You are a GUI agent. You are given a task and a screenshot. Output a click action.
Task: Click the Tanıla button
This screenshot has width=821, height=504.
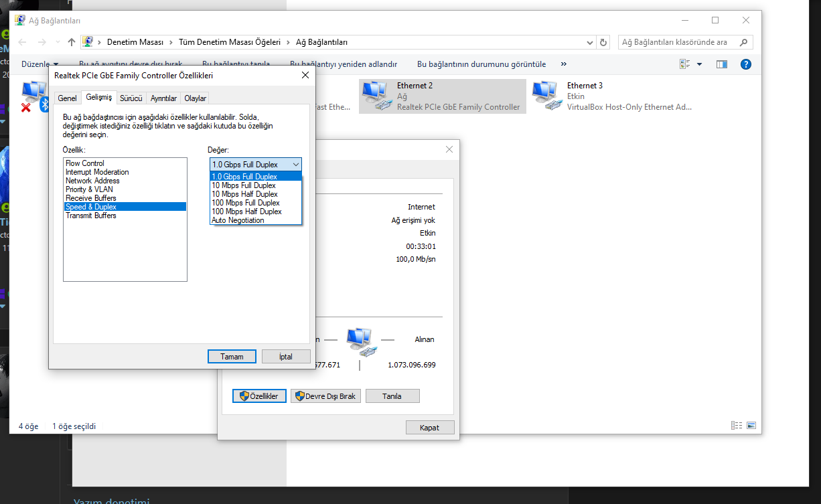tap(392, 396)
